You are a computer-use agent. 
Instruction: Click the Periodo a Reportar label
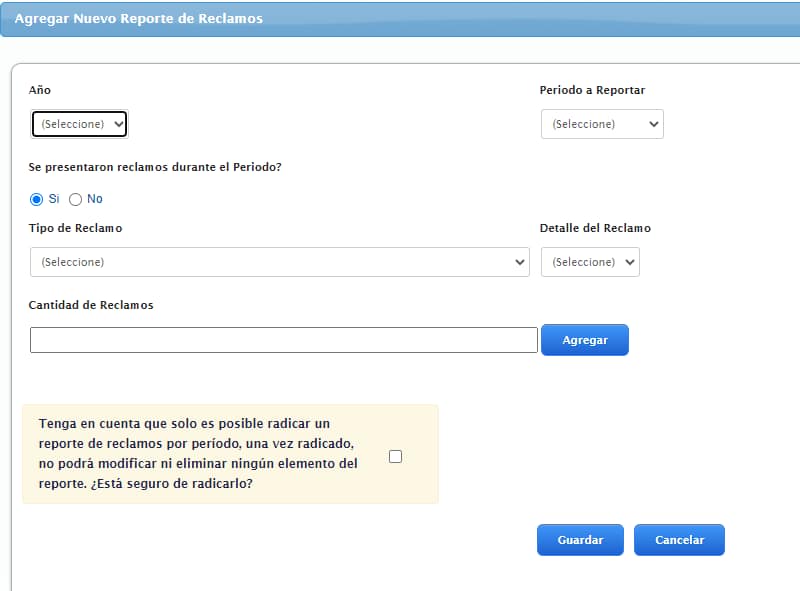(x=592, y=90)
